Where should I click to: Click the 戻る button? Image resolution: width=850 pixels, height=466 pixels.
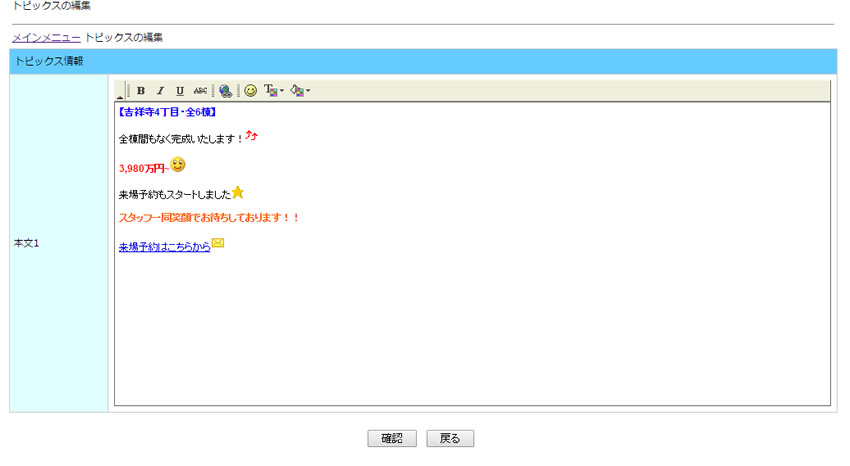pos(450,438)
